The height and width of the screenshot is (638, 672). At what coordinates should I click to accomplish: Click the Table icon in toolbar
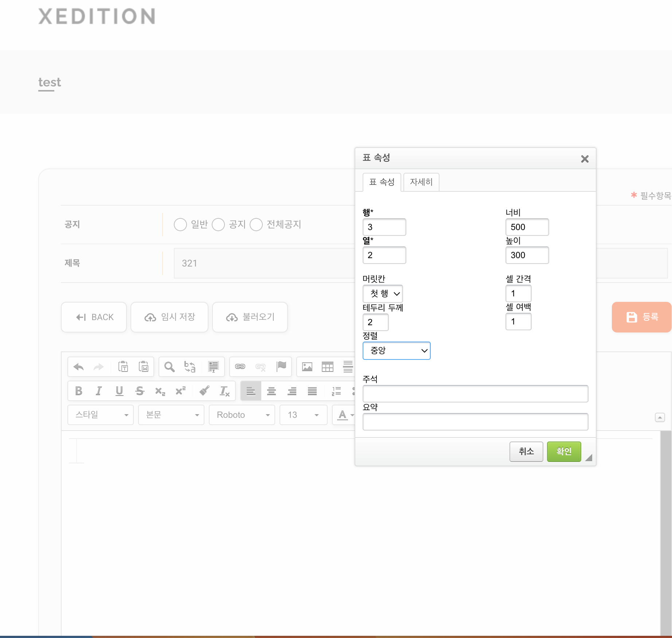pyautogui.click(x=328, y=367)
